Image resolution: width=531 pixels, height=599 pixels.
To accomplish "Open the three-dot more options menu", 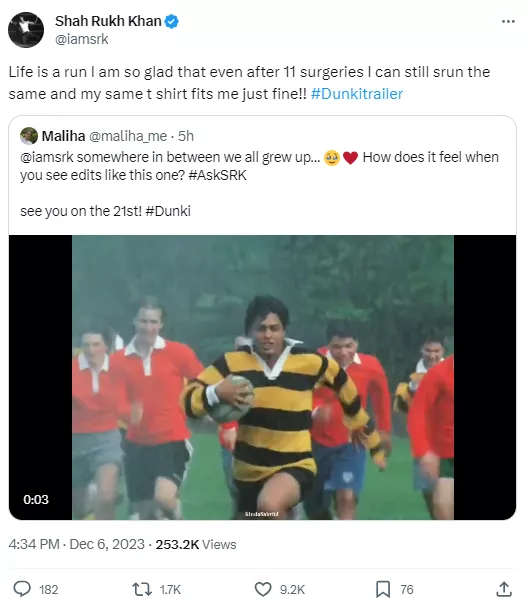I will click(508, 22).
